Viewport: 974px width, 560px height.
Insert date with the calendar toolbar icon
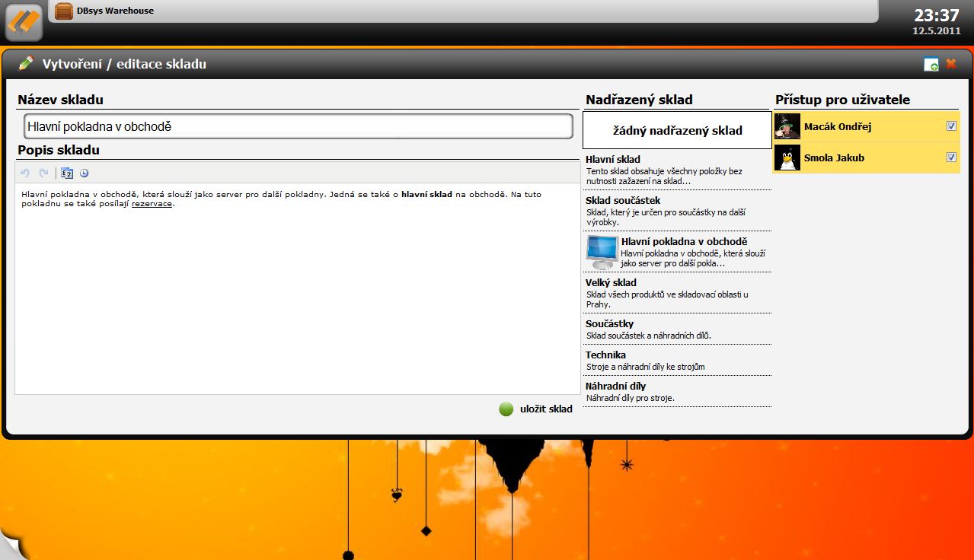coord(66,173)
